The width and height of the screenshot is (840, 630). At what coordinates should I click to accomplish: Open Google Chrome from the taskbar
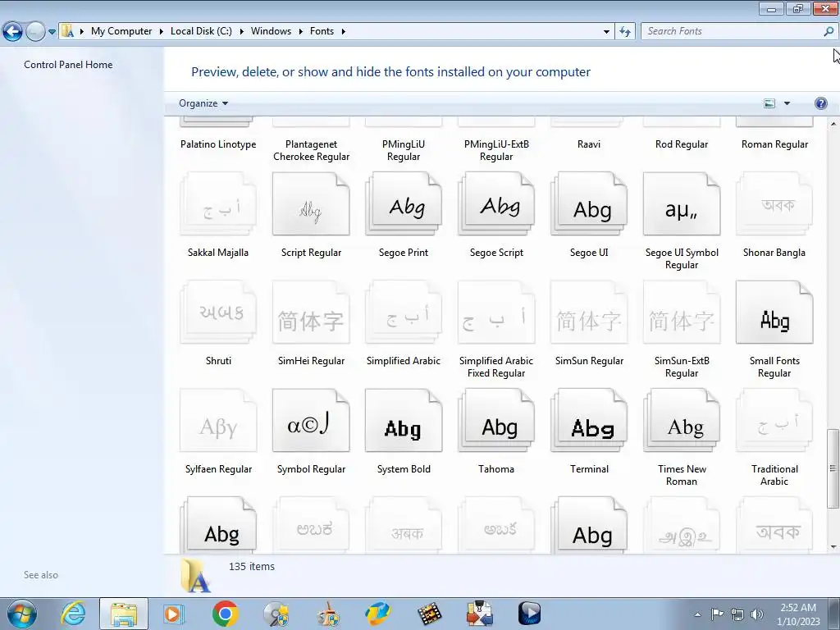coord(225,614)
